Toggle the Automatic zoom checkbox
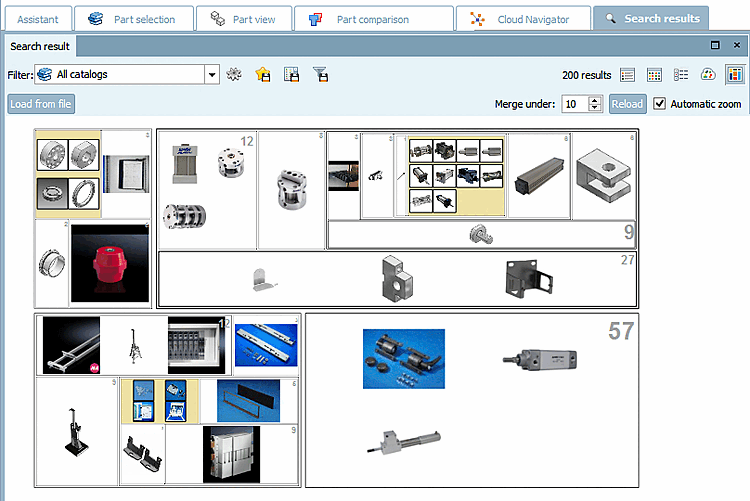 pyautogui.click(x=659, y=103)
